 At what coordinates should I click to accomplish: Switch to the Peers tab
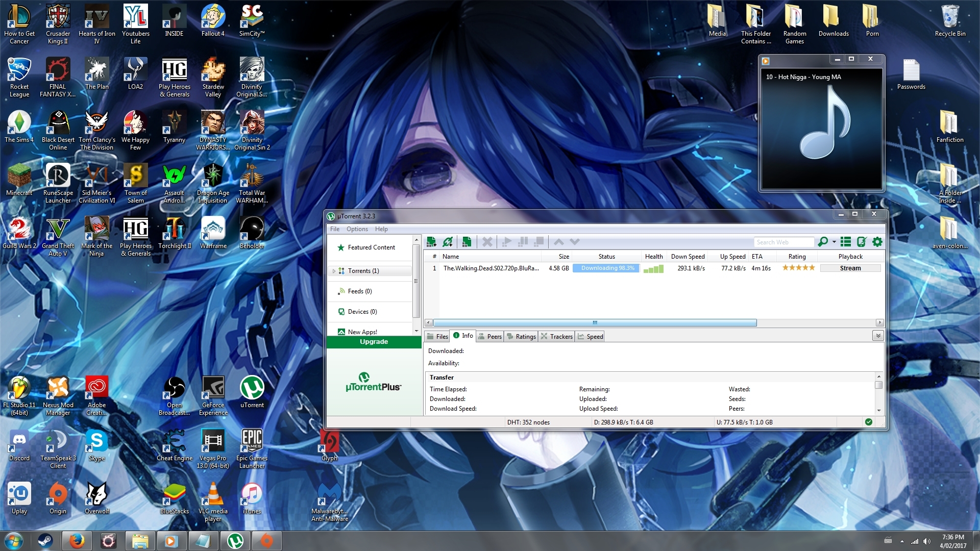tap(489, 336)
